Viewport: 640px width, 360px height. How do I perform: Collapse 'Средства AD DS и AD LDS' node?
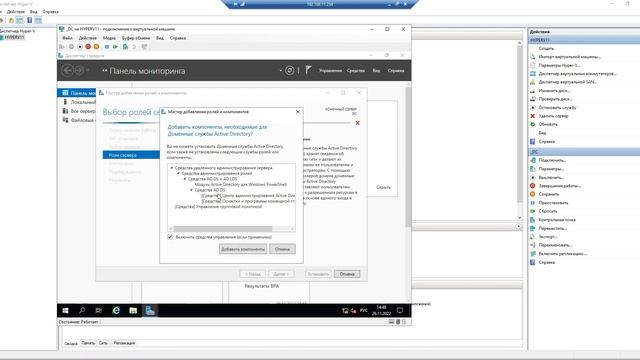(x=185, y=179)
